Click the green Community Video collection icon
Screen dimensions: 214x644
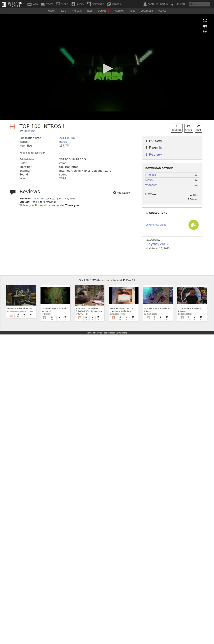tap(193, 225)
